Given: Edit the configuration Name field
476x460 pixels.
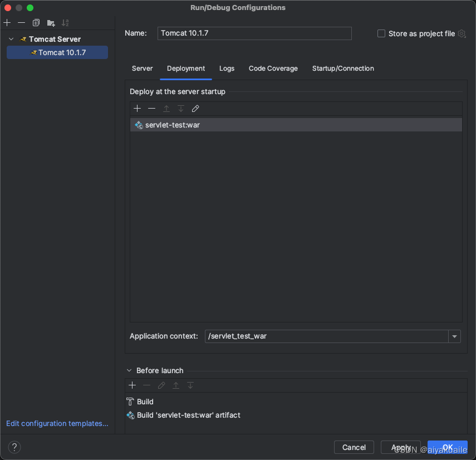Looking at the screenshot, I should pyautogui.click(x=254, y=33).
